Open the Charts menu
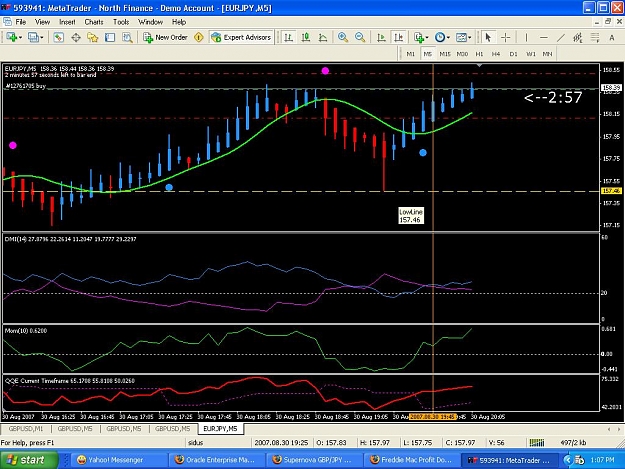625x469 pixels. pos(94,22)
